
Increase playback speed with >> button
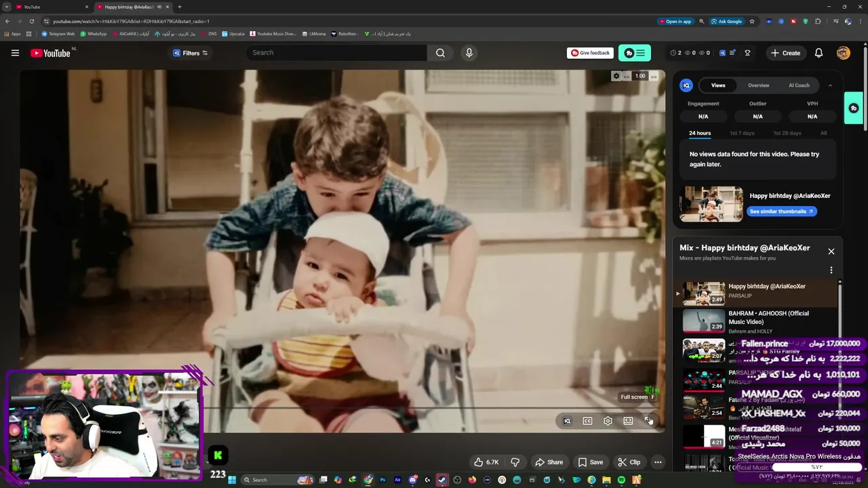(x=654, y=77)
